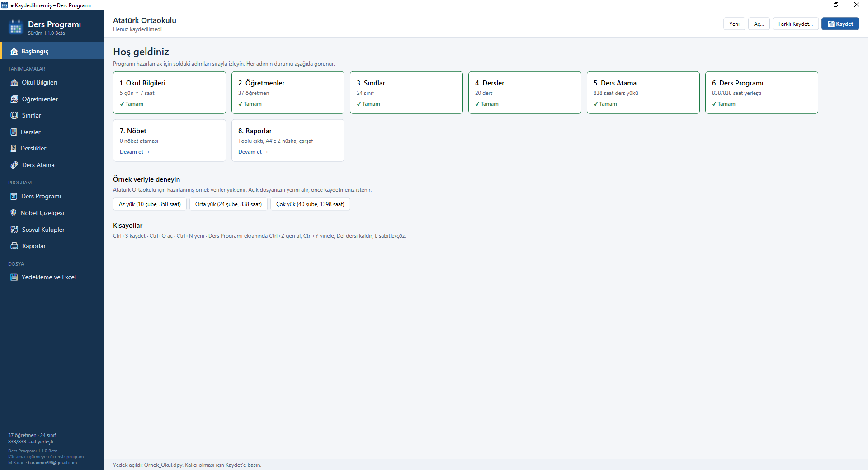Image resolution: width=868 pixels, height=470 pixels.
Task: Click the status bar message about Ornek_Okul.dpy
Action: pyautogui.click(x=187, y=465)
